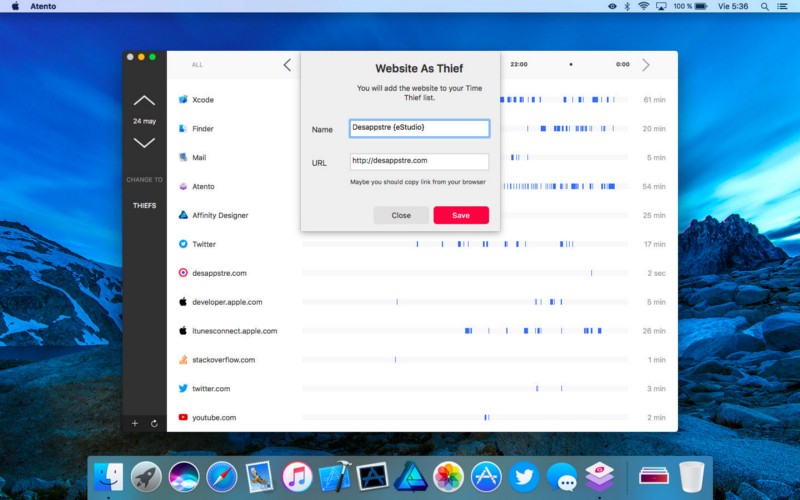
Task: Click the Xcode app icon in list
Action: [183, 99]
